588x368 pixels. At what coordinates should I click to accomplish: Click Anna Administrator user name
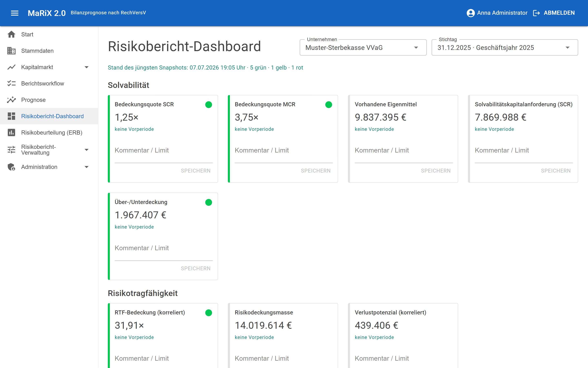[x=502, y=13]
